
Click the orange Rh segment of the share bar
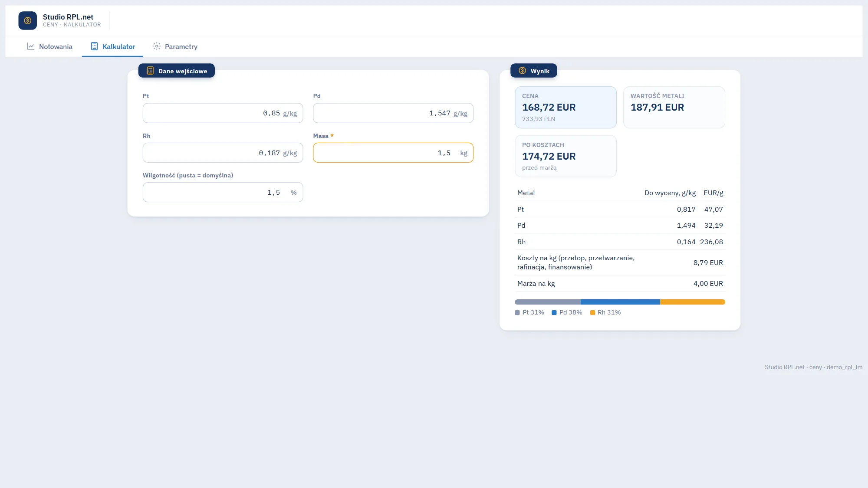pos(693,302)
